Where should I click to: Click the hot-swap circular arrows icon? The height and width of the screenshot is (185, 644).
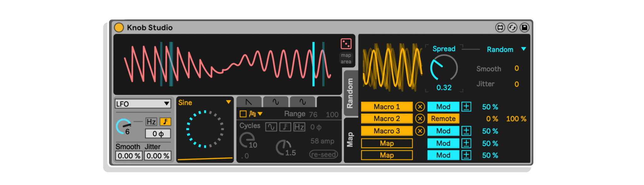(x=512, y=28)
